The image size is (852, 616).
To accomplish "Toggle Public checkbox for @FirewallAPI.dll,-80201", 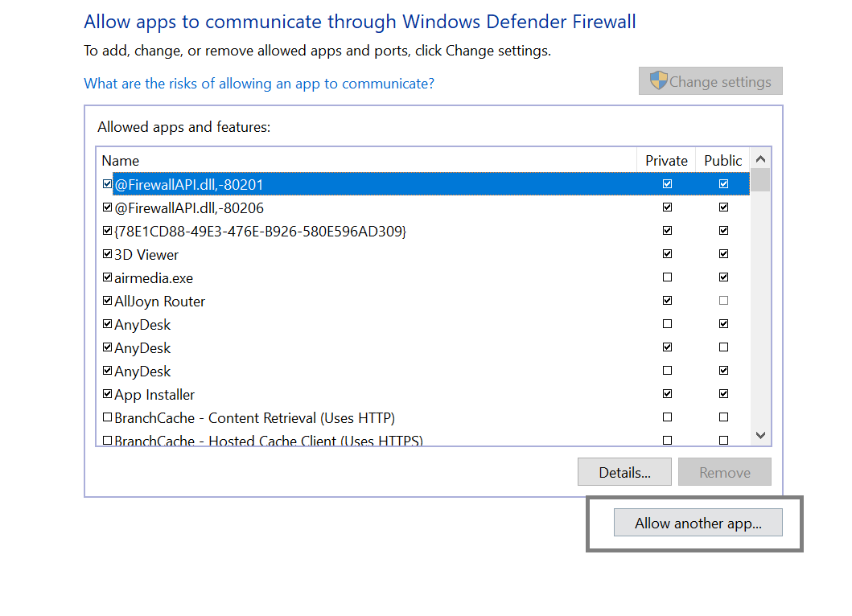I will (723, 183).
